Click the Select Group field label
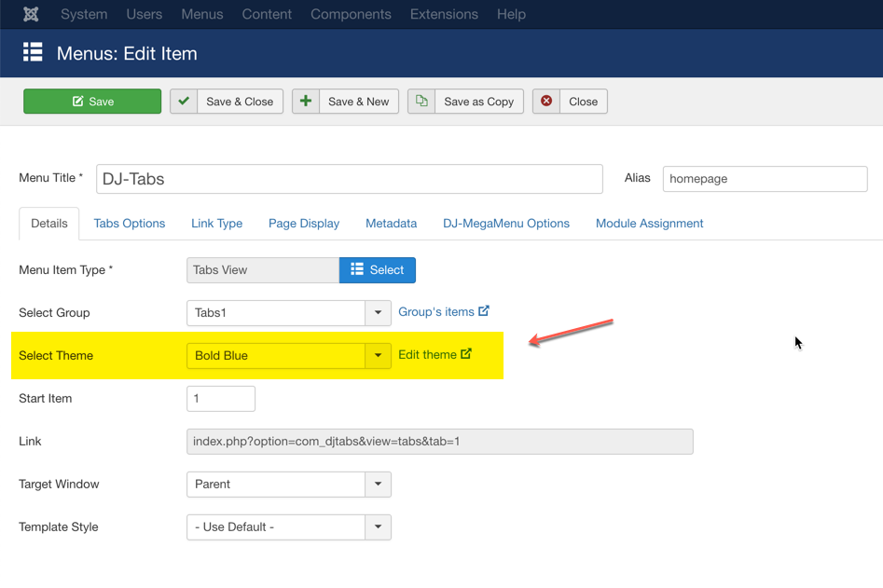Screen dimensions: 883x588 tap(54, 313)
